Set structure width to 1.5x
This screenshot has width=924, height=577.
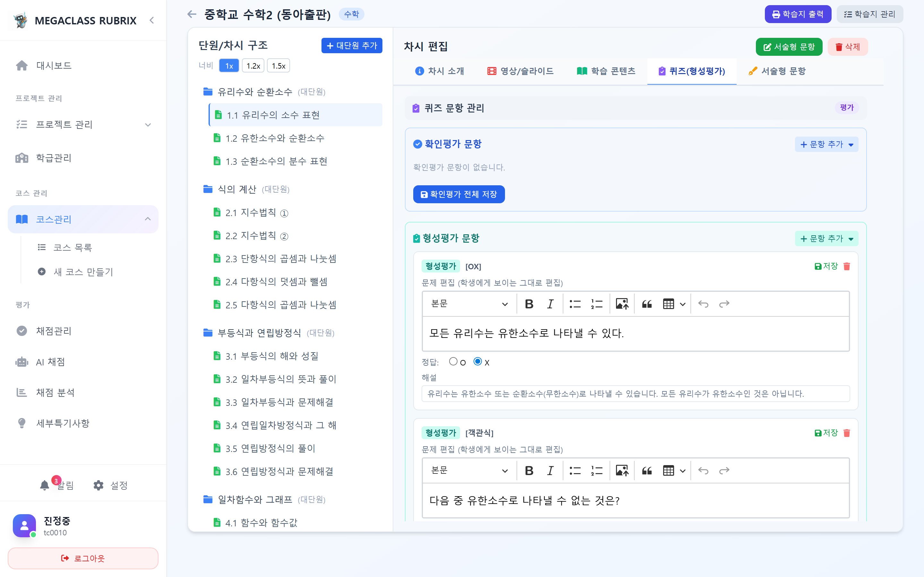[x=278, y=65]
